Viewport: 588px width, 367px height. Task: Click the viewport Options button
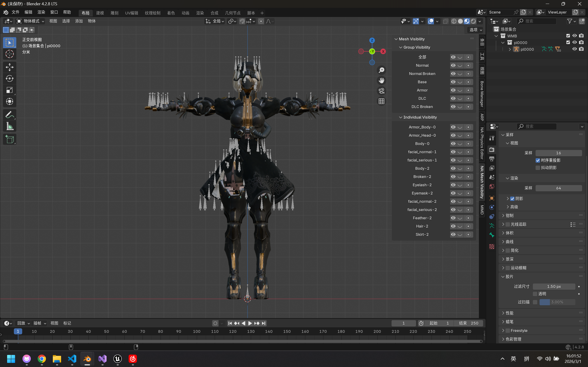click(475, 30)
